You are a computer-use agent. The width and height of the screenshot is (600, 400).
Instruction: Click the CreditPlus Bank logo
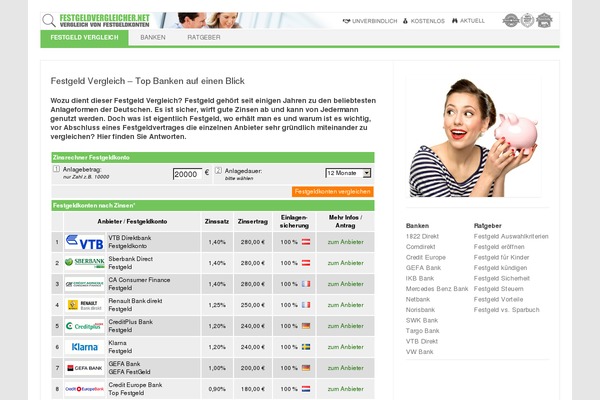pos(85,326)
